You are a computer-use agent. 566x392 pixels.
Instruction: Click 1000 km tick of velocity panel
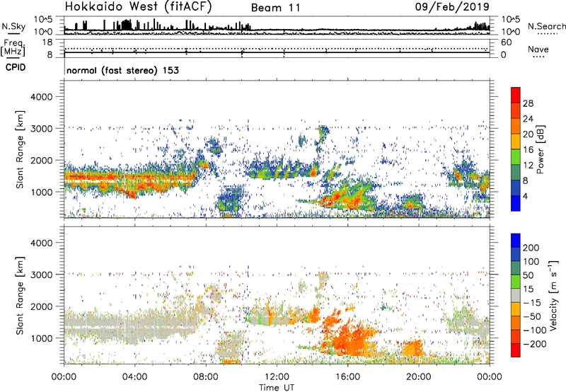41,338
